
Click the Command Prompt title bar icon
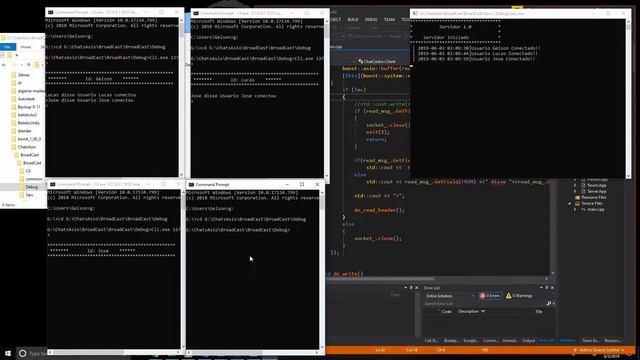tap(191, 184)
